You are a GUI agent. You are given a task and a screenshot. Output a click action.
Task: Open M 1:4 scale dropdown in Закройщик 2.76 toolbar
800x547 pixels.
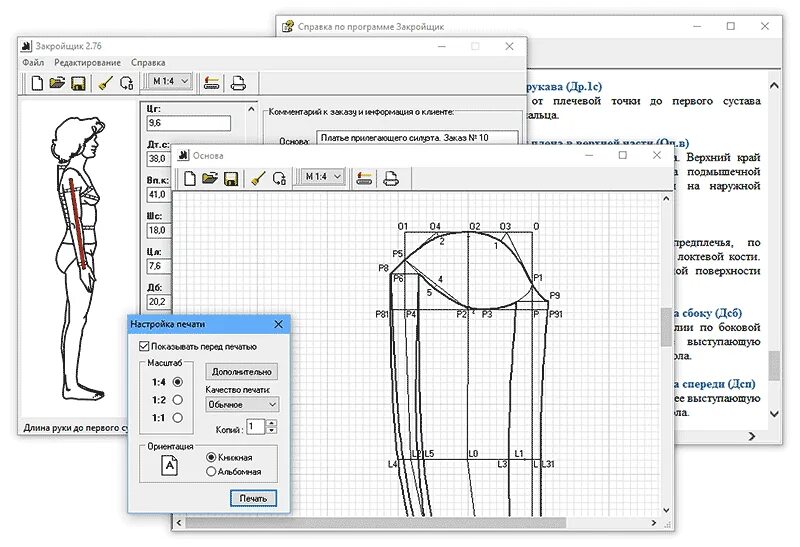click(x=170, y=81)
